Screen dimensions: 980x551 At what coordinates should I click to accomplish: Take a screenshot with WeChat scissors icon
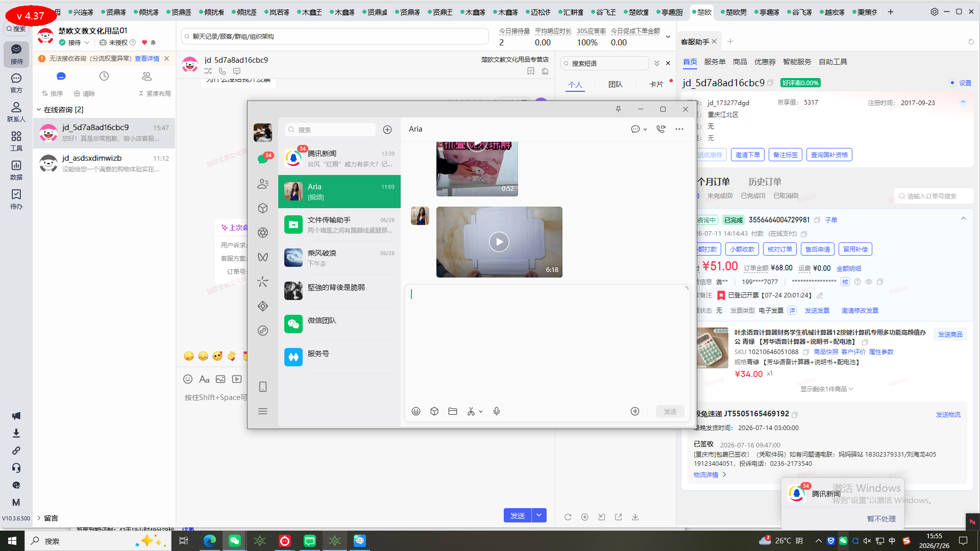coord(471,411)
